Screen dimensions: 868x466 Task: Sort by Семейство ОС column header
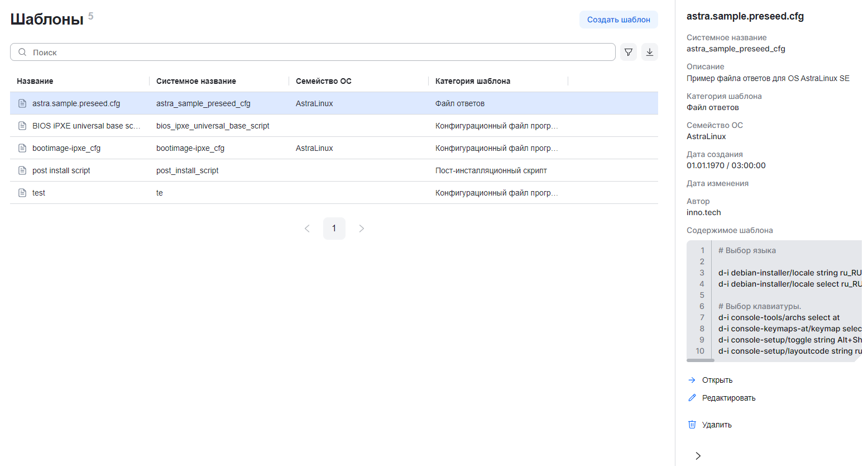pyautogui.click(x=323, y=81)
